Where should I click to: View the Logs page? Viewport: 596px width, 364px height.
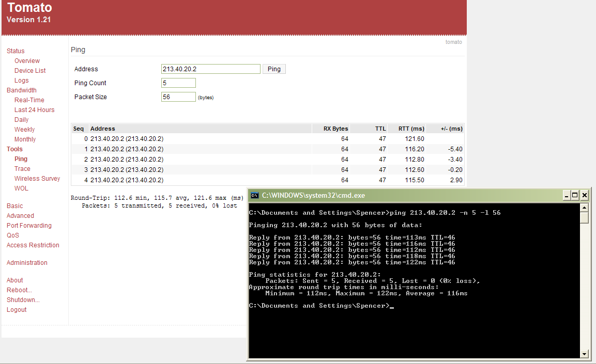click(x=22, y=81)
